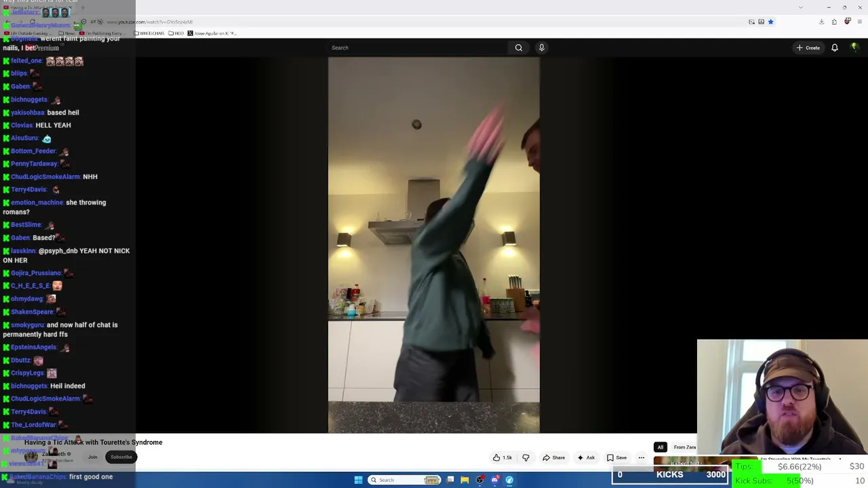The width and height of the screenshot is (868, 488).
Task: Click the red shield extension icon
Action: [x=847, y=22]
